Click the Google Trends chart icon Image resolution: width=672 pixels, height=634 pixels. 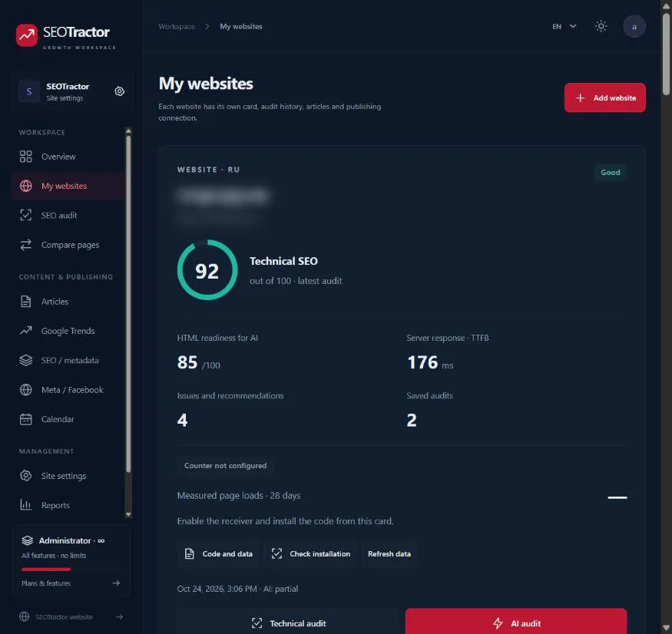coord(25,331)
